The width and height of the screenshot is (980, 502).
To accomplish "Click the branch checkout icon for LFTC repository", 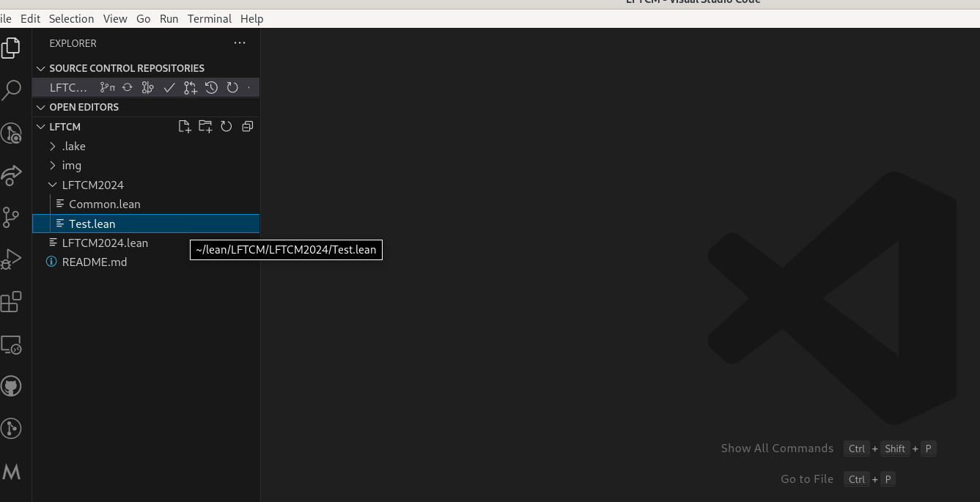I will [107, 87].
